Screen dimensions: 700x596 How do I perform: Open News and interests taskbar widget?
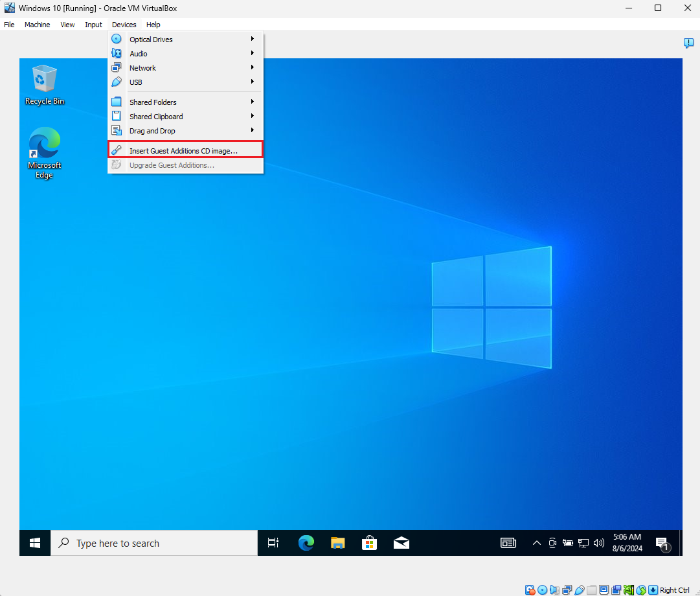[508, 543]
